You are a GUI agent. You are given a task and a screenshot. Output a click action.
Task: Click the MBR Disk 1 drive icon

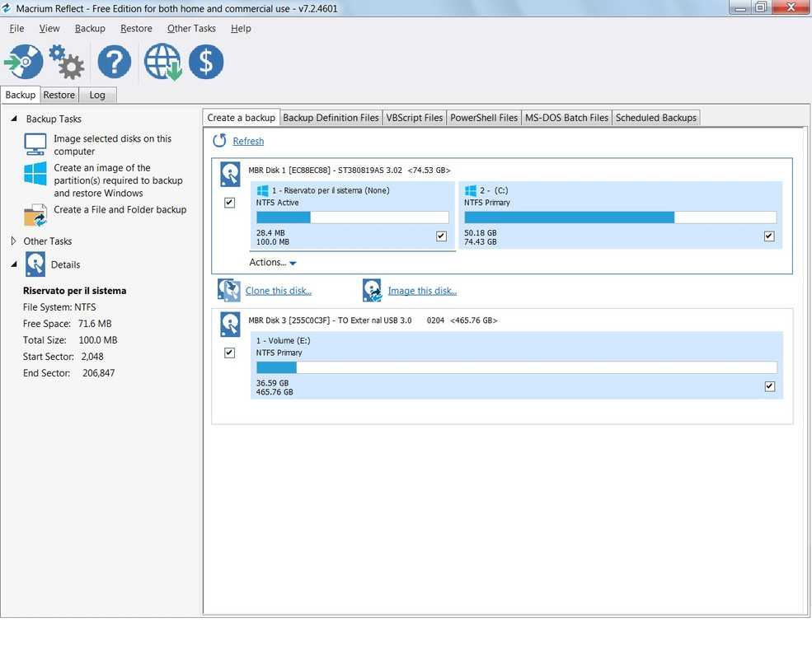[x=230, y=175]
